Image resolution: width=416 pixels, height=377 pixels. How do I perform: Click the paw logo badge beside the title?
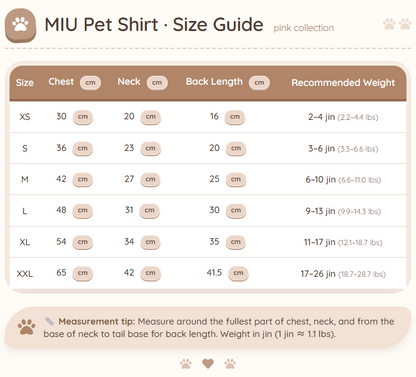click(x=20, y=25)
